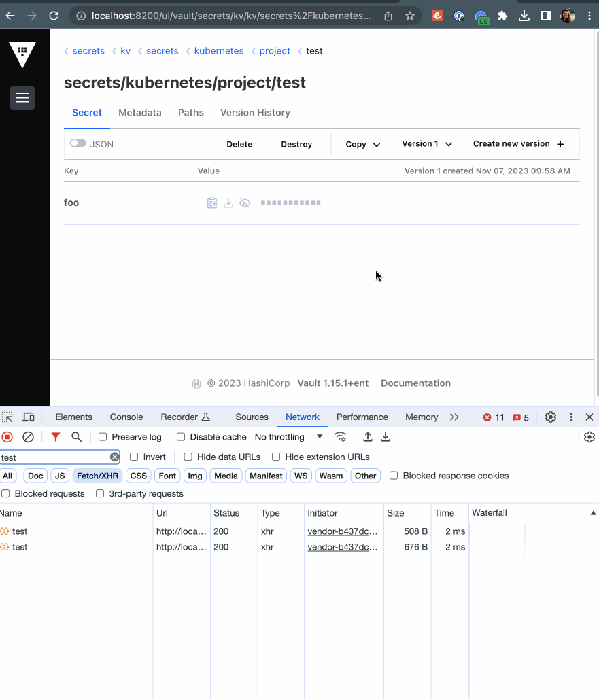This screenshot has height=700, width=599.
Task: Download the foo secret value
Action: click(x=228, y=203)
